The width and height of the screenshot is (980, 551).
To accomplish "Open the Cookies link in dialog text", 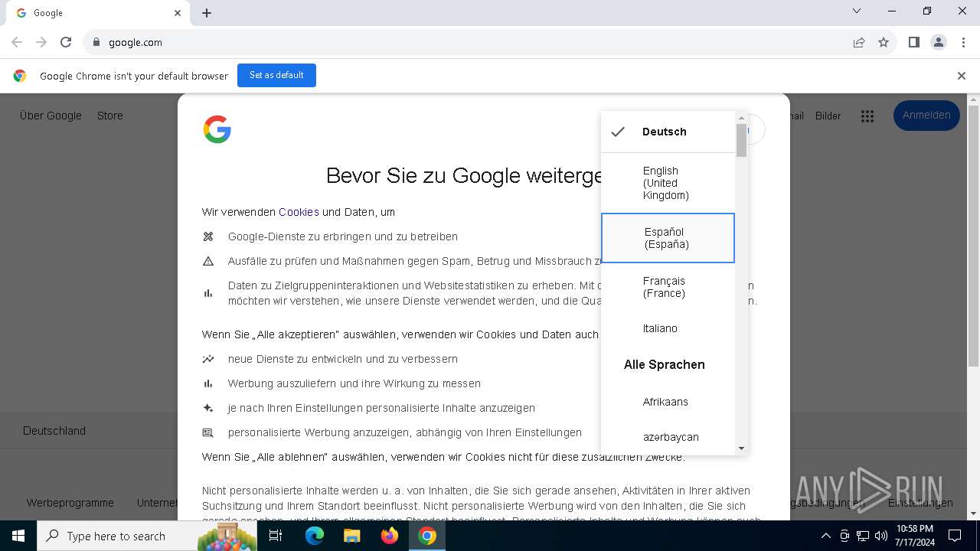I will (x=299, y=212).
